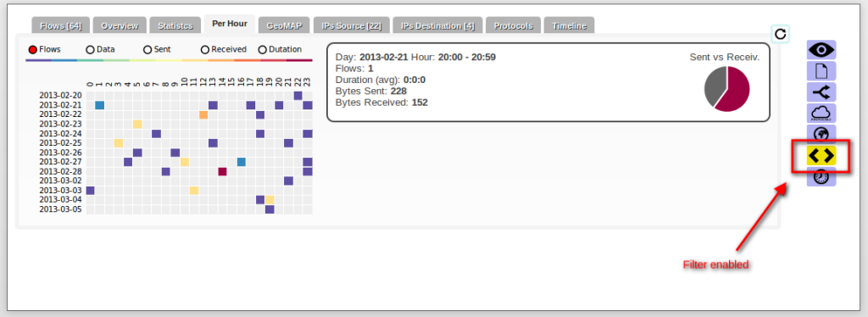Click the purple cell on 2013-02-27 hour 4
Image resolution: width=868 pixels, height=317 pixels.
[x=129, y=162]
